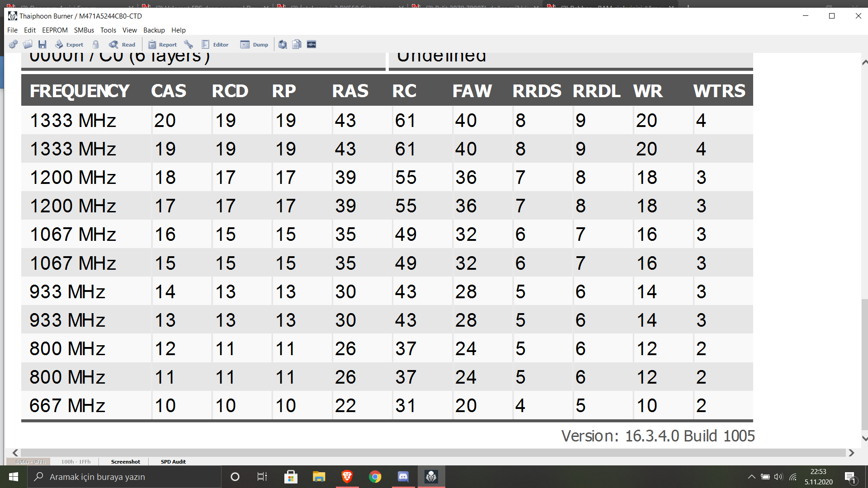Save the dump with the floppy disk icon
The image size is (868, 488).
pyautogui.click(x=42, y=44)
